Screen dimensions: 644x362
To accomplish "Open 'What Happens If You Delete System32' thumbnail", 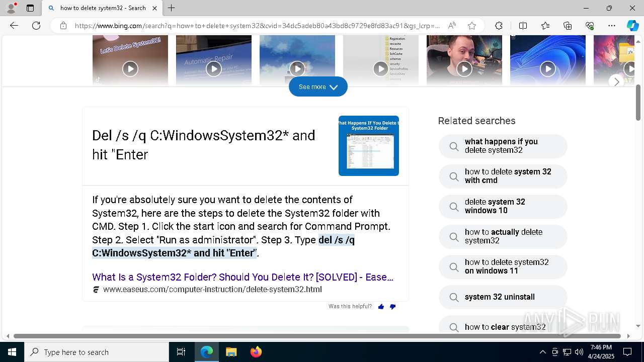I will pyautogui.click(x=369, y=146).
